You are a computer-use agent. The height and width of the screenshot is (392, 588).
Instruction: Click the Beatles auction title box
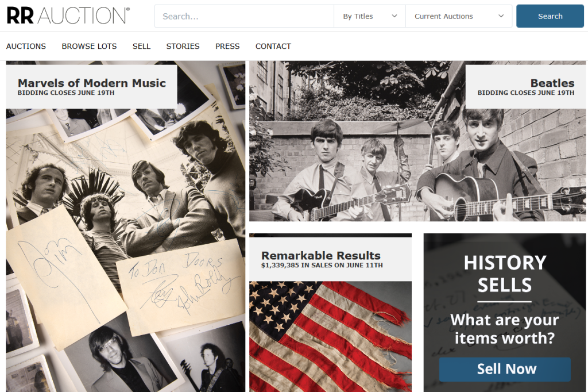526,87
